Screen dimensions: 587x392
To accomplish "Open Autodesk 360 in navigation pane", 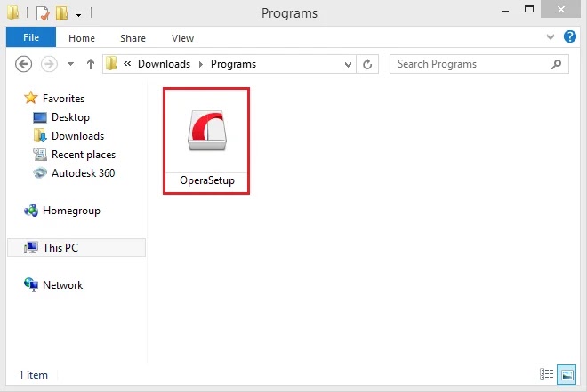I will [83, 173].
